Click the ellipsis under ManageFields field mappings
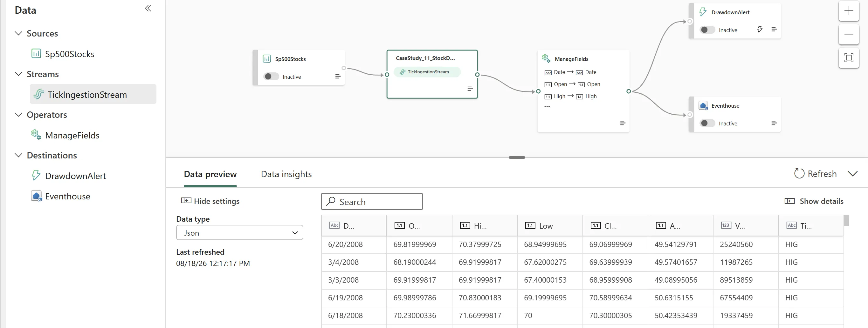This screenshot has width=868, height=328. pyautogui.click(x=547, y=106)
